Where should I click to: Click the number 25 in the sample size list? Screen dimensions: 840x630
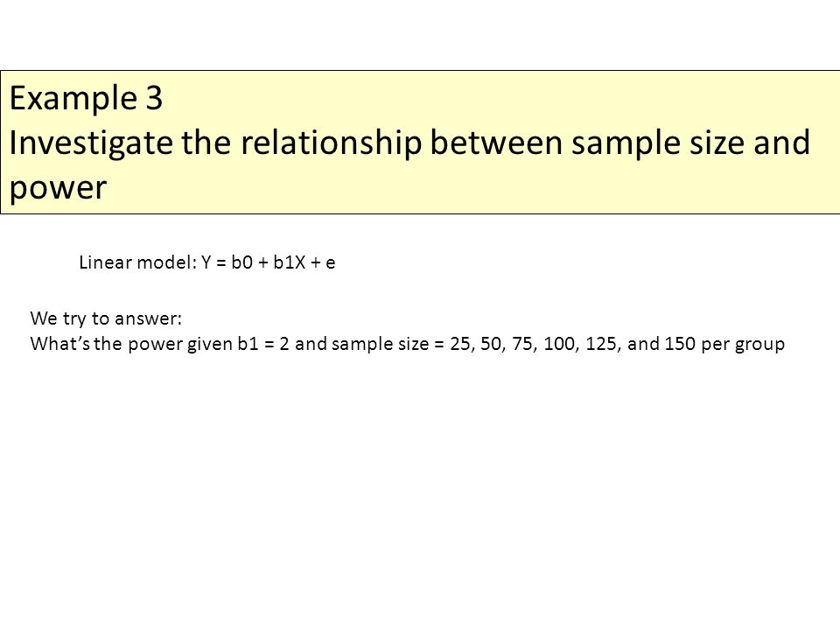click(460, 344)
